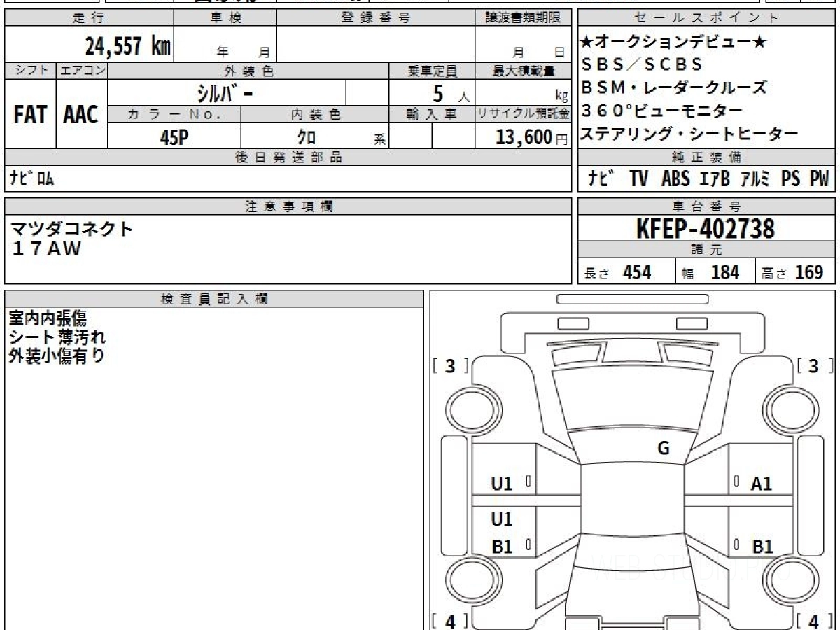Image resolution: width=840 pixels, height=630 pixels.
Task: Select the 360°ビューモニター line
Action: (x=661, y=111)
